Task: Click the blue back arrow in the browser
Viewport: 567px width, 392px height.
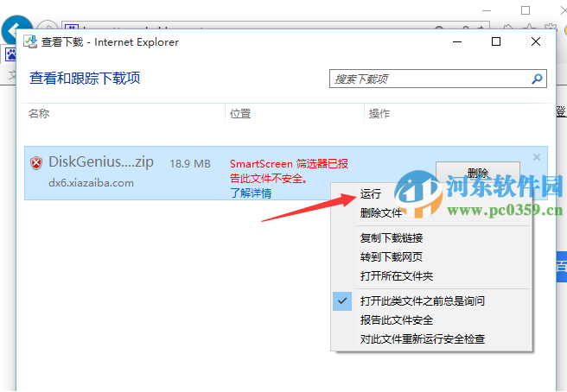Action: pyautogui.click(x=14, y=29)
